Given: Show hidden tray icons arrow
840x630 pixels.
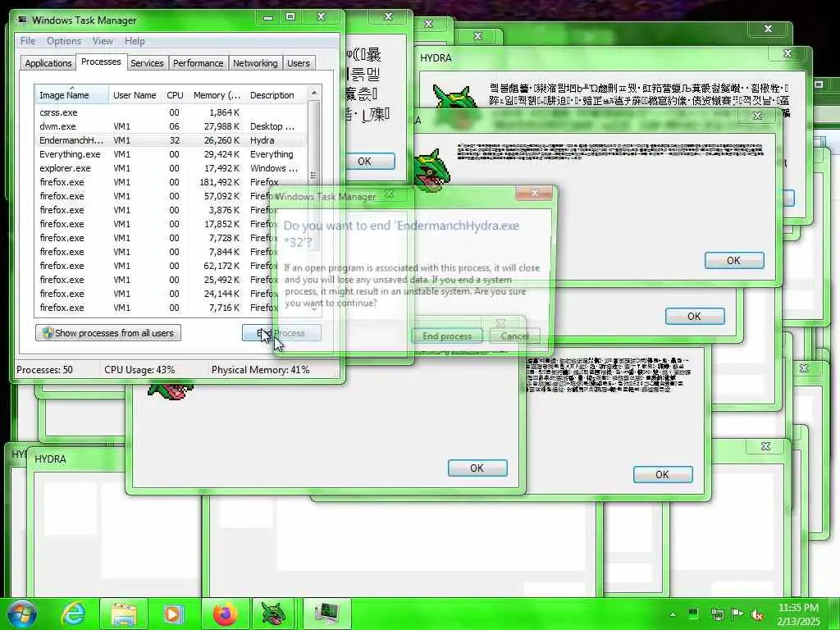Looking at the screenshot, I should tap(673, 614).
